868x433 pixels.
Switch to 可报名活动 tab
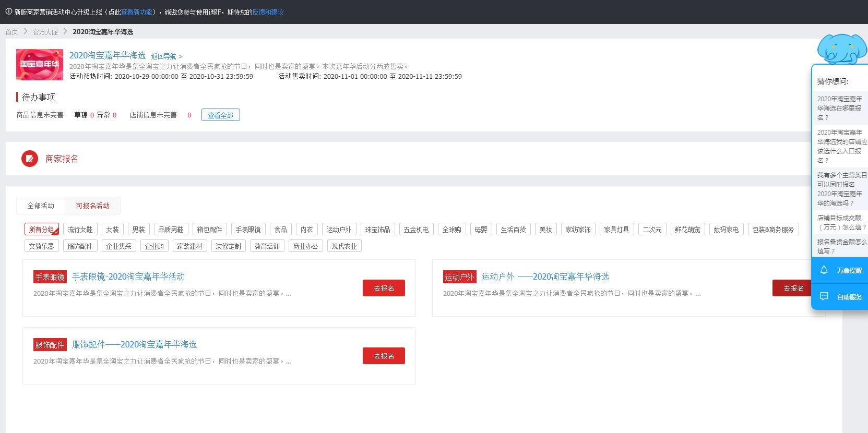(93, 206)
